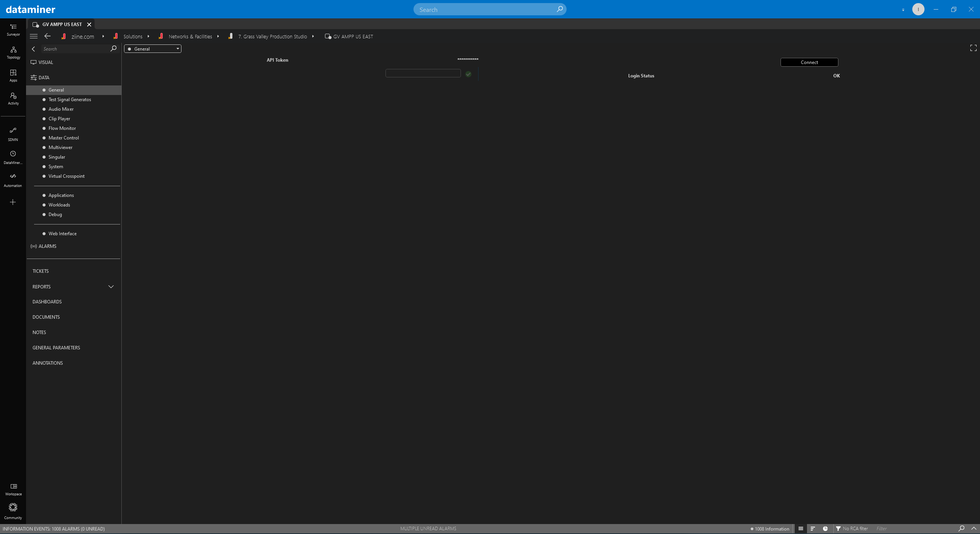Viewport: 980px width, 534px height.
Task: Click the pie chart icon in status bar
Action: point(825,529)
